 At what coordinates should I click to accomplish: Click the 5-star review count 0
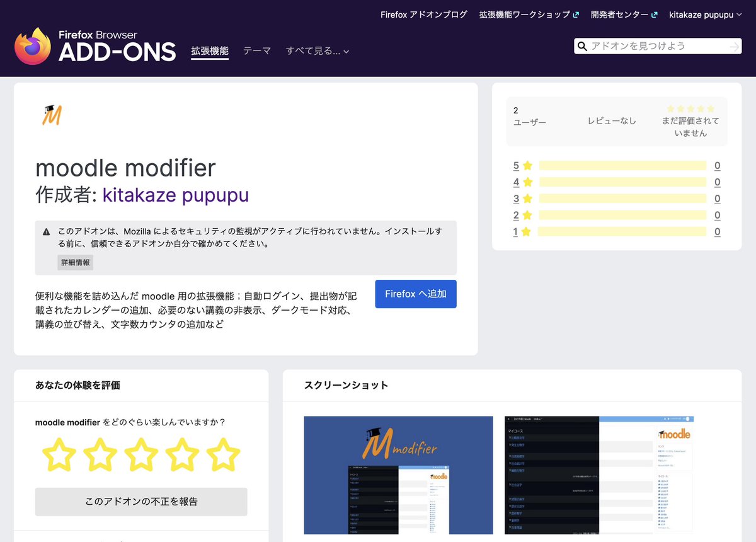coord(717,166)
